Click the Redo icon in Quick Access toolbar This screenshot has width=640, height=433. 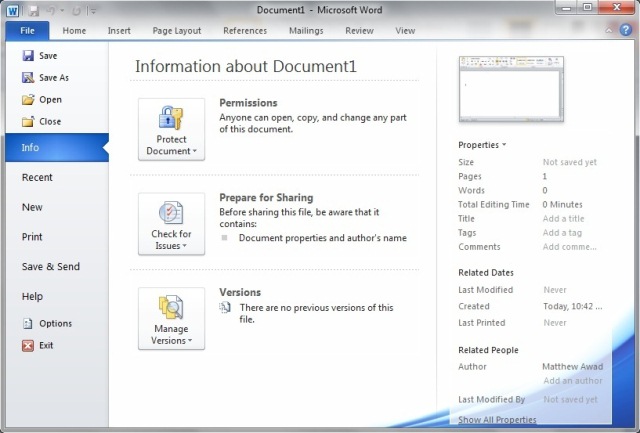click(x=76, y=11)
